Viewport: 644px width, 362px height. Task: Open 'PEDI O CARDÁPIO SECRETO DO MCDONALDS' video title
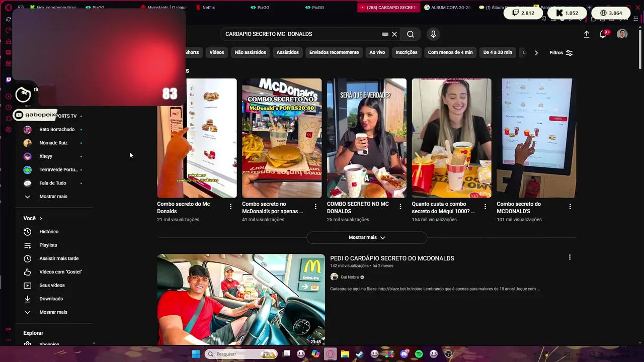click(x=392, y=258)
